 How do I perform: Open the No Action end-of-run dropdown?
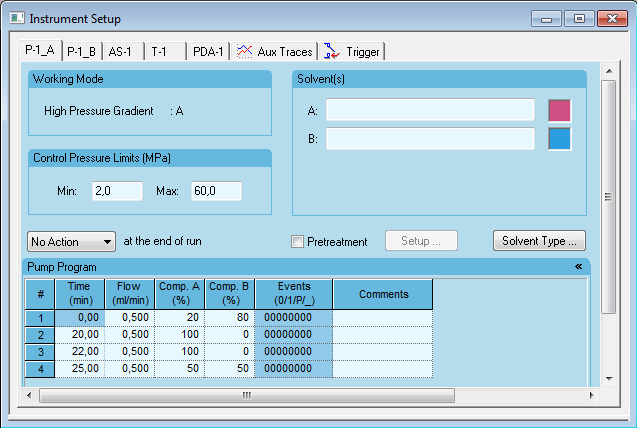click(72, 242)
